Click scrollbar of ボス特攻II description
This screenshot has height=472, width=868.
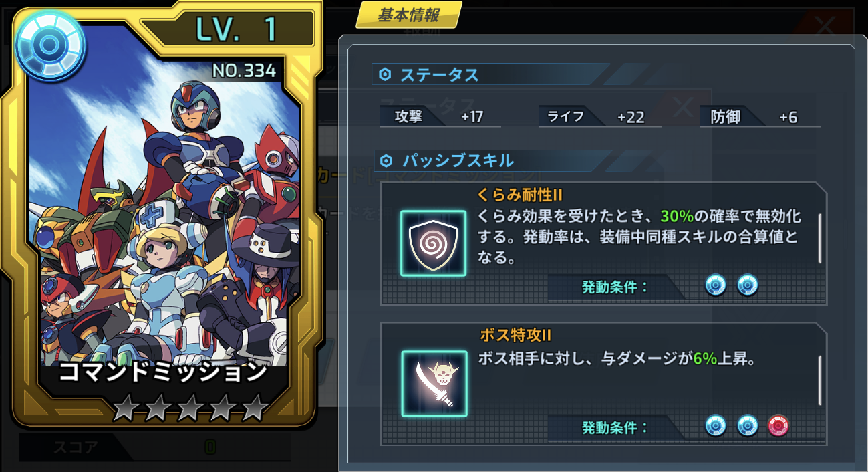point(820,380)
